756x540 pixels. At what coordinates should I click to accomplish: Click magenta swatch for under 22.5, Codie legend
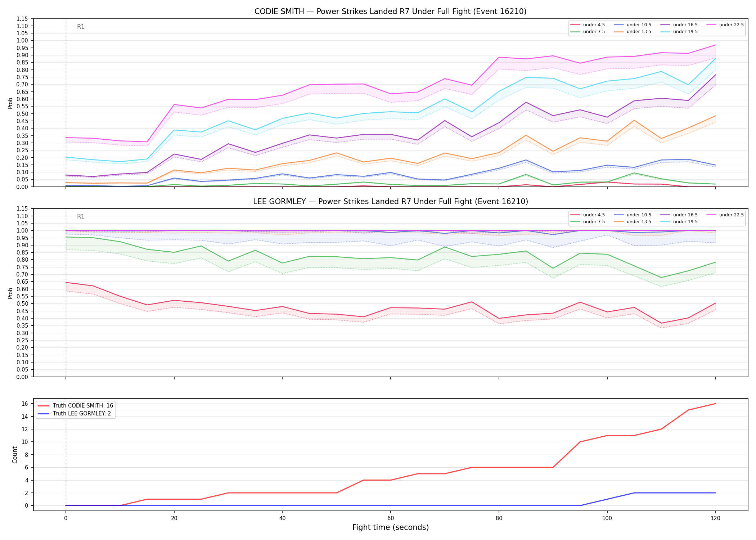coord(711,25)
